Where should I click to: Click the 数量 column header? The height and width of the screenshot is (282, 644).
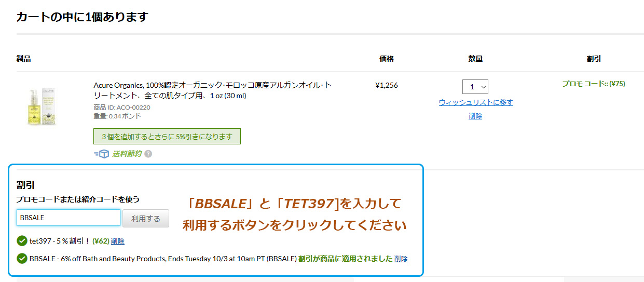click(475, 59)
